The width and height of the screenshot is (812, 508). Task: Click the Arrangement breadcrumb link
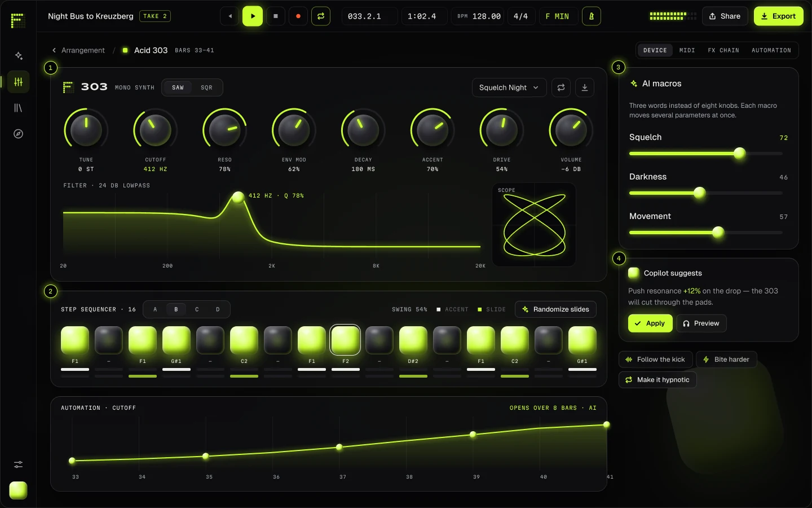pyautogui.click(x=83, y=50)
